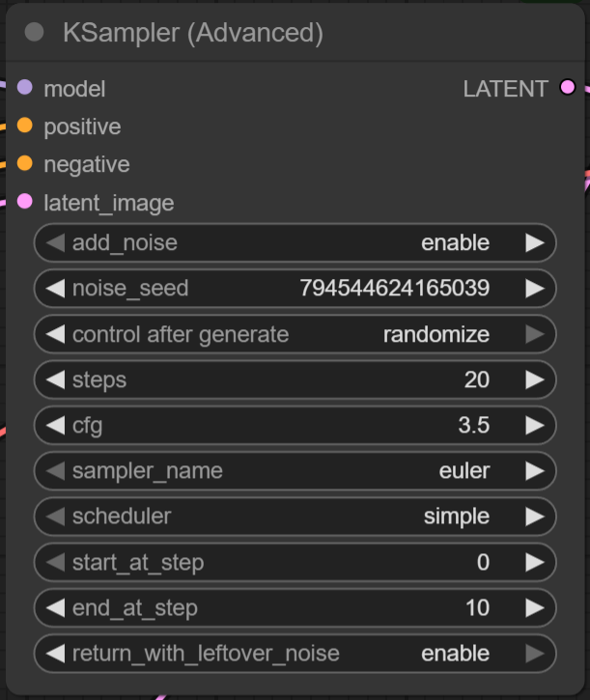Decrease cfg with the left arrow
The image size is (590, 700).
[55, 426]
